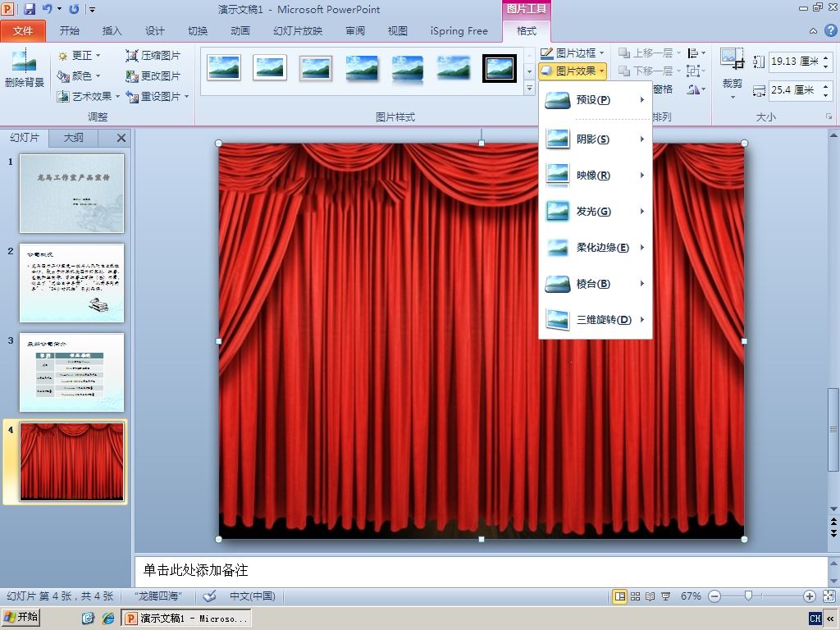
Task: Click Reset Picture (重设图片) button
Action: (x=153, y=97)
